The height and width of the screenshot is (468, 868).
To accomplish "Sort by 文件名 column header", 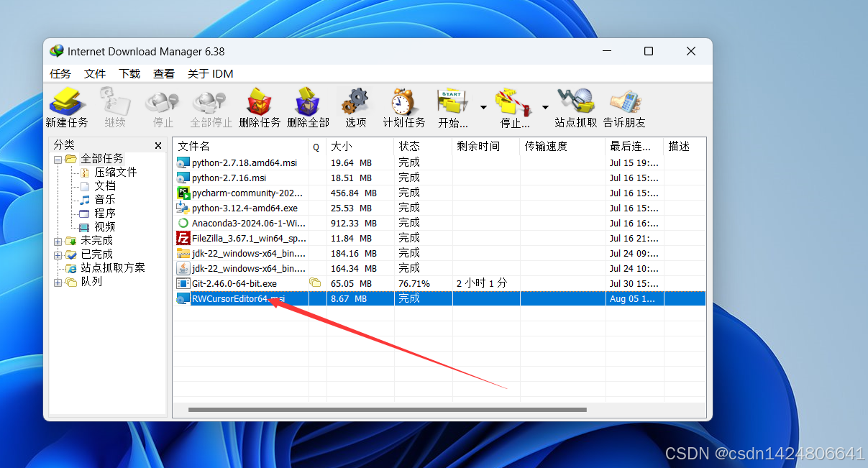I will coord(241,147).
